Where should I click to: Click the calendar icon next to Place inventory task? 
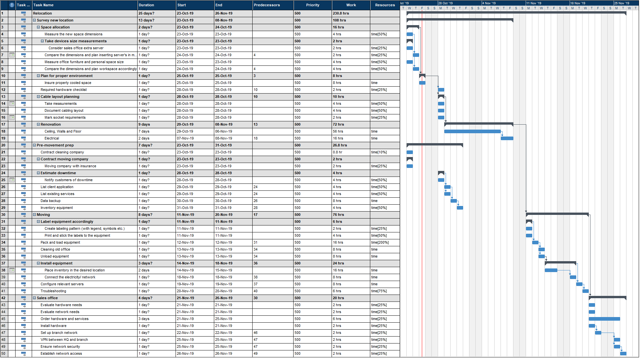pos(12,270)
